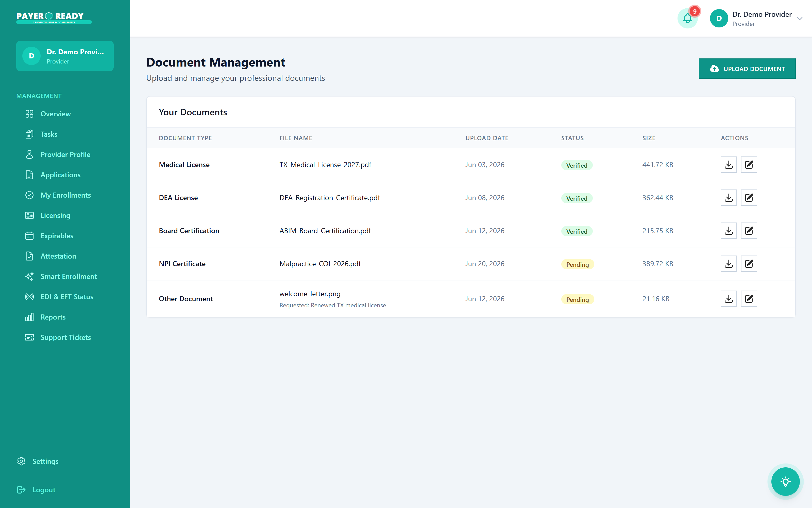The height and width of the screenshot is (508, 812).
Task: Download the NPI Certificate file
Action: (729, 264)
